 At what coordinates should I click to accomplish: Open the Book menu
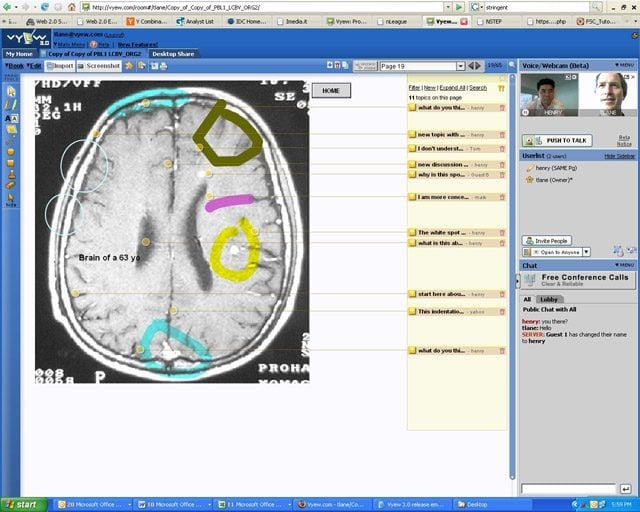click(14, 66)
